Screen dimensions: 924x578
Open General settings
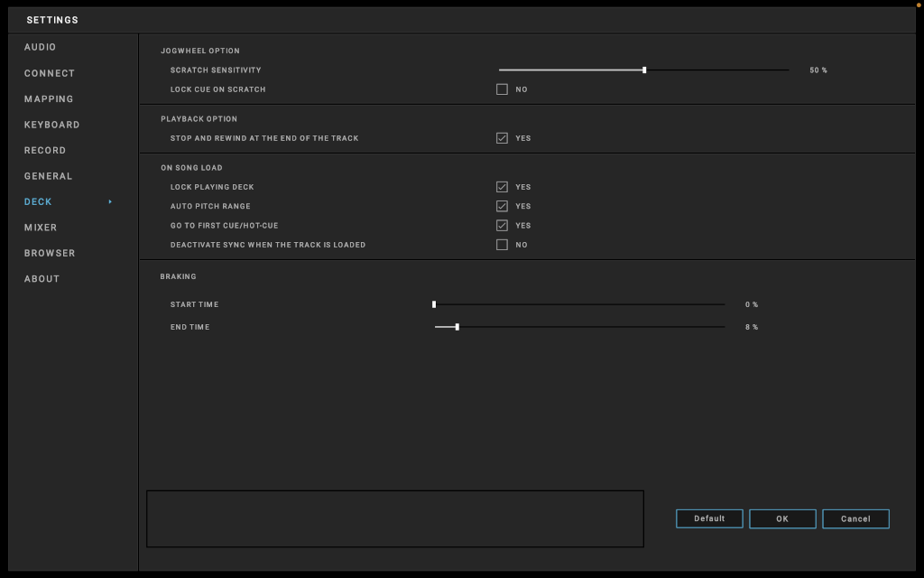pyautogui.click(x=48, y=176)
